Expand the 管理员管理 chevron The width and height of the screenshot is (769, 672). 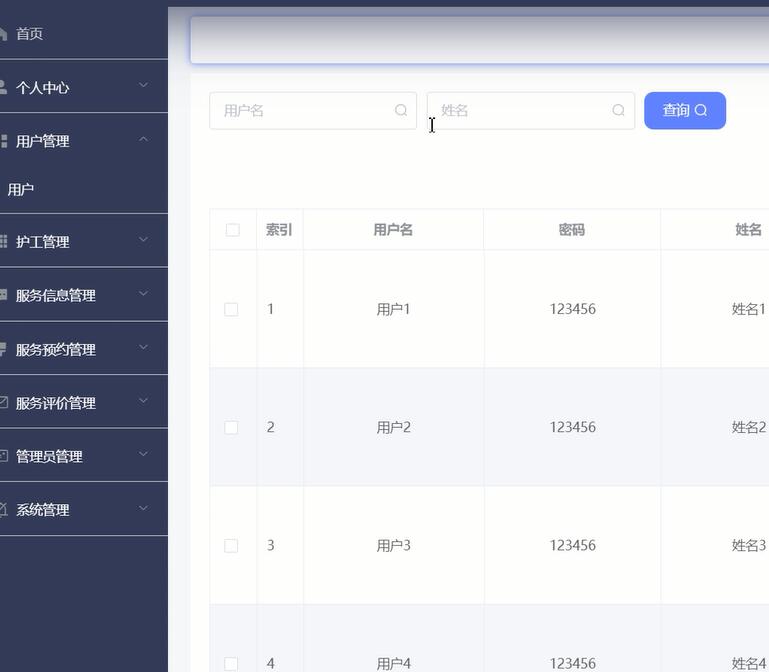tap(143, 454)
